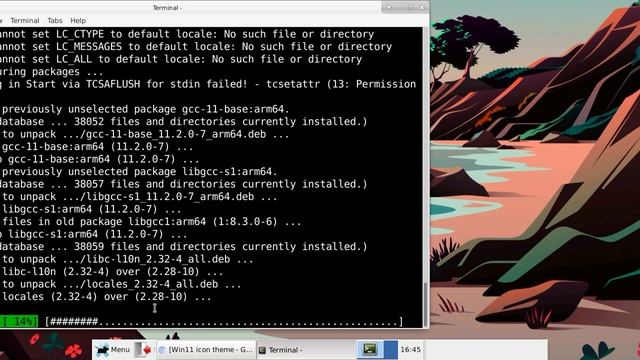
Task: Click the locales (2.32-4) over (2.28-10) line
Action: coord(106,297)
